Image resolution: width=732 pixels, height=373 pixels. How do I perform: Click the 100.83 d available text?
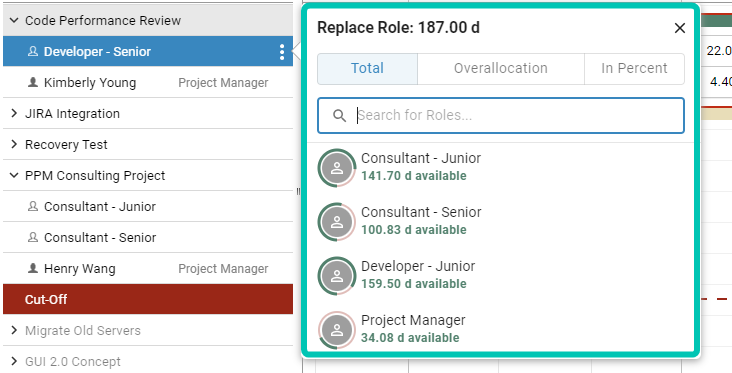tap(414, 230)
